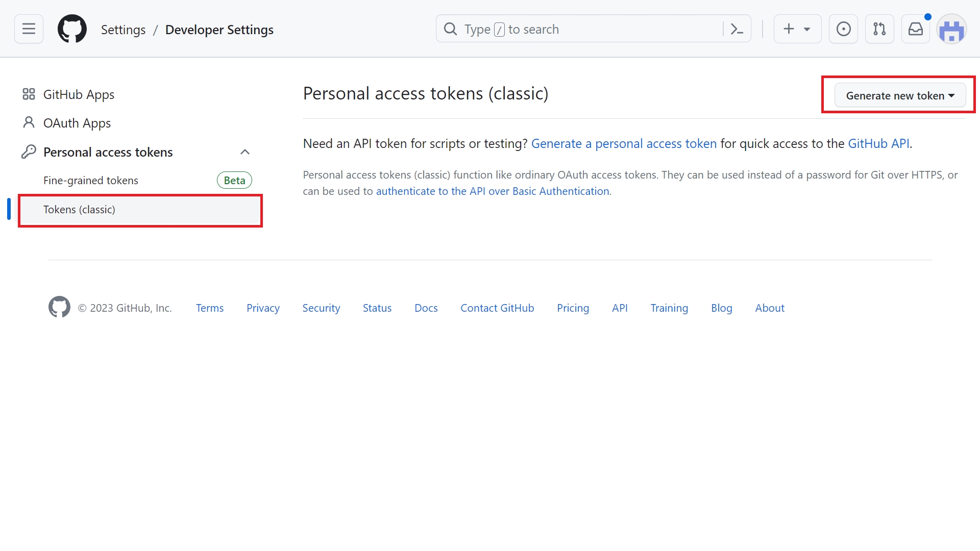Open Fine-grained tokens in the sidebar
980x551 pixels.
91,181
